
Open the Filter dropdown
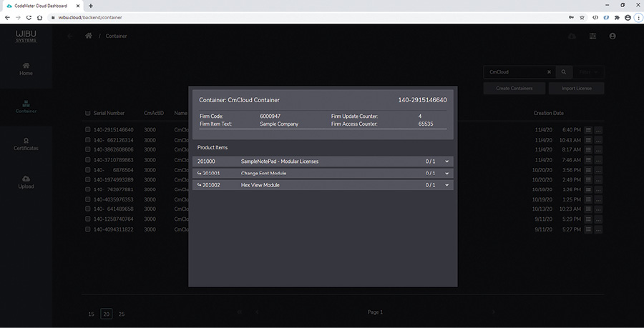tap(589, 71)
